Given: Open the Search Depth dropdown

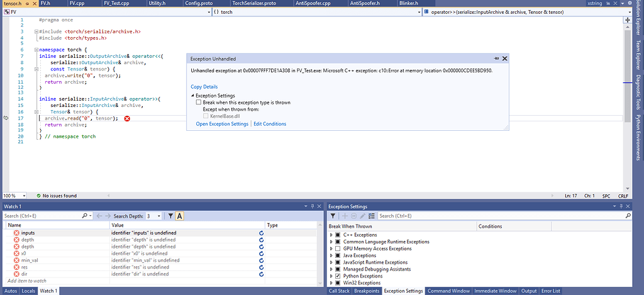Looking at the screenshot, I should click(153, 216).
